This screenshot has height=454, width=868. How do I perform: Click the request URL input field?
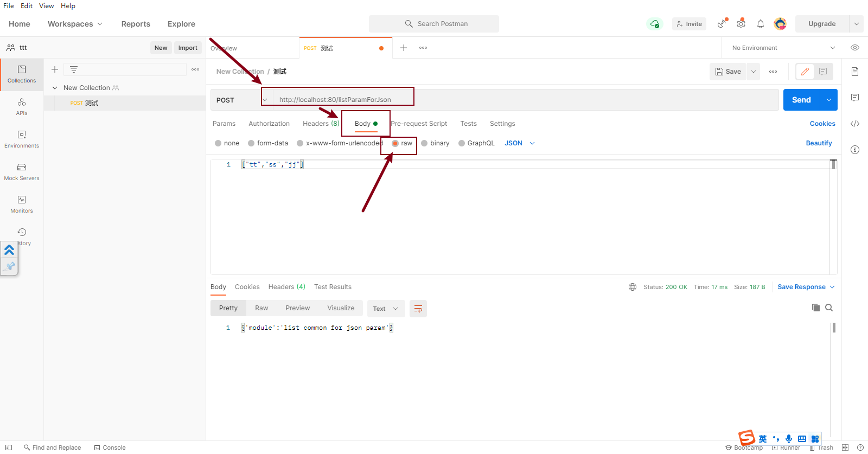click(526, 100)
